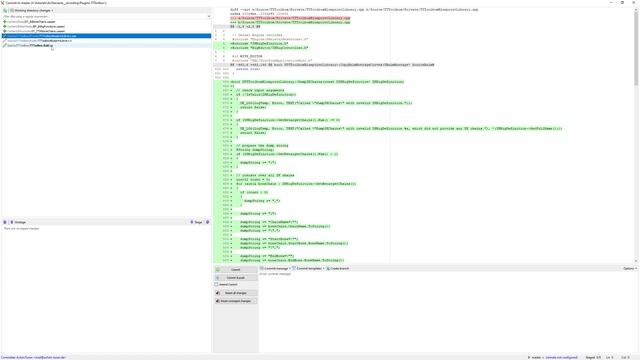Click the Create branch toolbar button
This screenshot has width=640, height=360.
click(x=338, y=269)
